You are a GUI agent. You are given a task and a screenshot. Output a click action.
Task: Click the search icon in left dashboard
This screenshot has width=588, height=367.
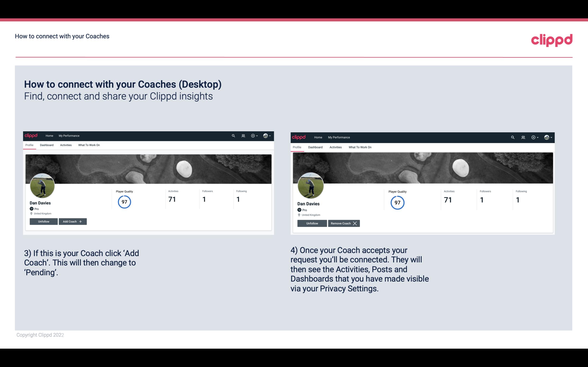pyautogui.click(x=234, y=135)
